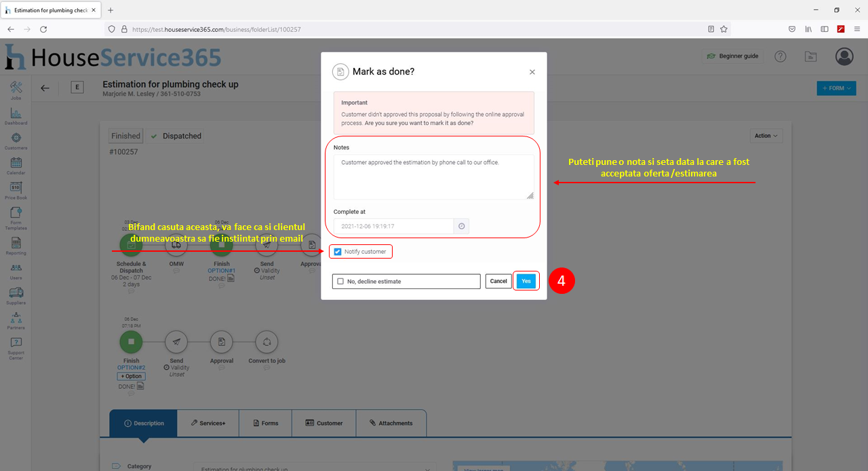Switch to the Description tab

pos(144,423)
